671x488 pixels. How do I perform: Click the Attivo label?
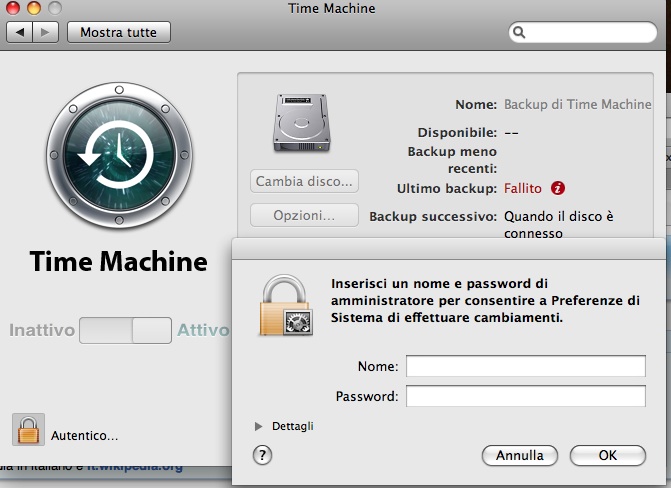pyautogui.click(x=203, y=330)
